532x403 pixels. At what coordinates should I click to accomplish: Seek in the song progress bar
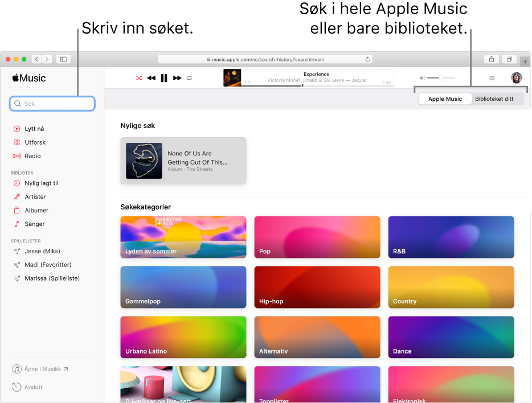[317, 85]
